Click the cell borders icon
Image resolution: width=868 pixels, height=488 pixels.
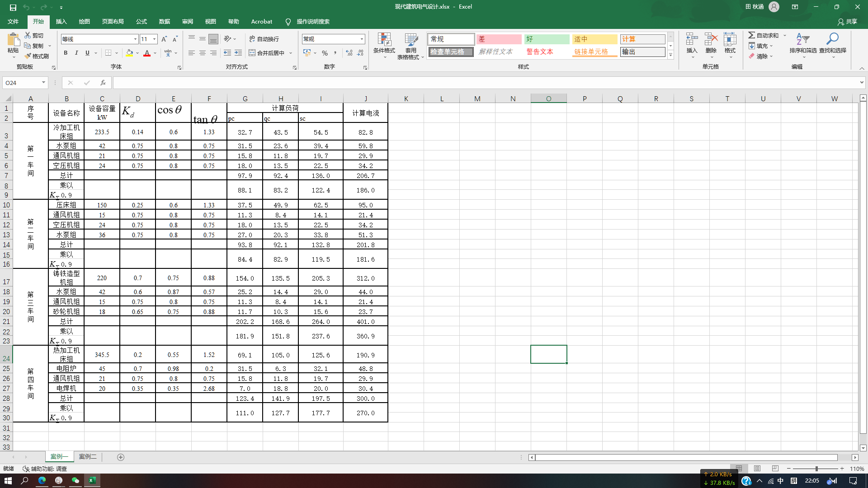pos(108,53)
